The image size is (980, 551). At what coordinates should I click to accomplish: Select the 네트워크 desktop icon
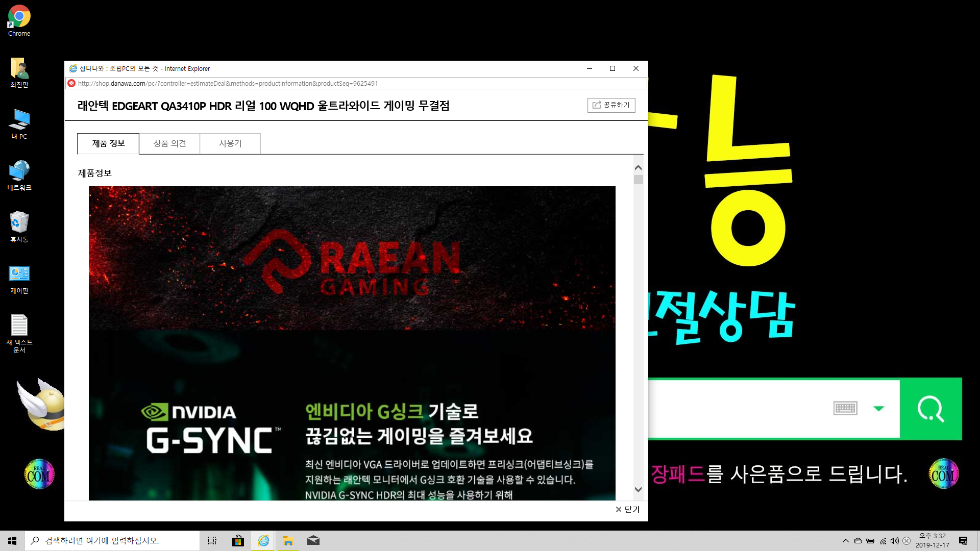click(x=19, y=176)
